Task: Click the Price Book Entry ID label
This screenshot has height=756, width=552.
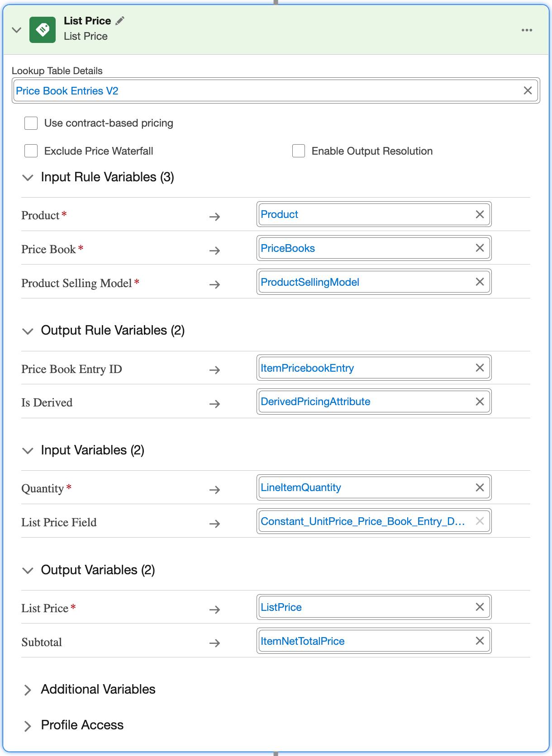Action: point(71,369)
